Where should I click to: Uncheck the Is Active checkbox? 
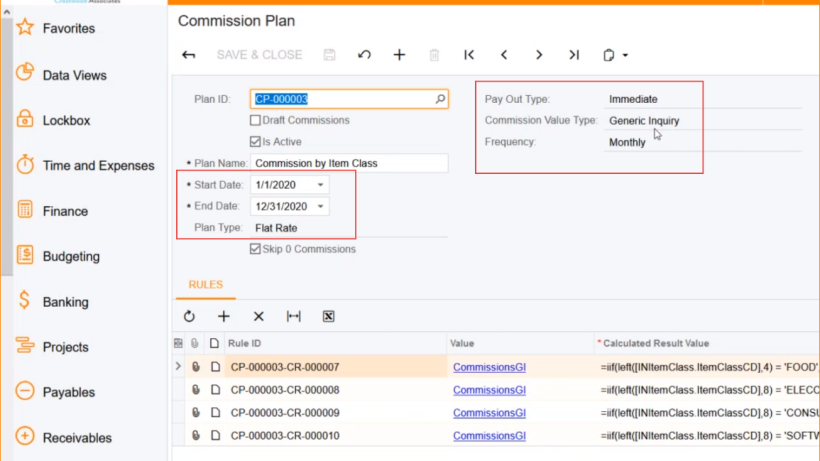[x=255, y=142]
